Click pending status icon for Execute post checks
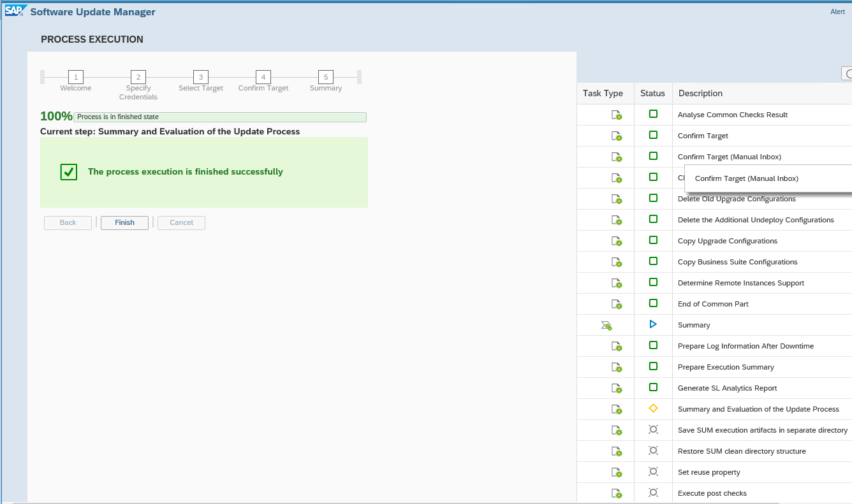The image size is (852, 504). 653,493
